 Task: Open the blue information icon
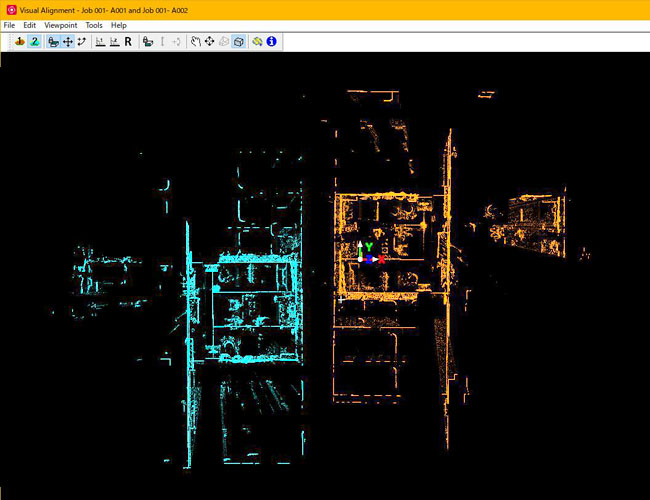coord(272,41)
